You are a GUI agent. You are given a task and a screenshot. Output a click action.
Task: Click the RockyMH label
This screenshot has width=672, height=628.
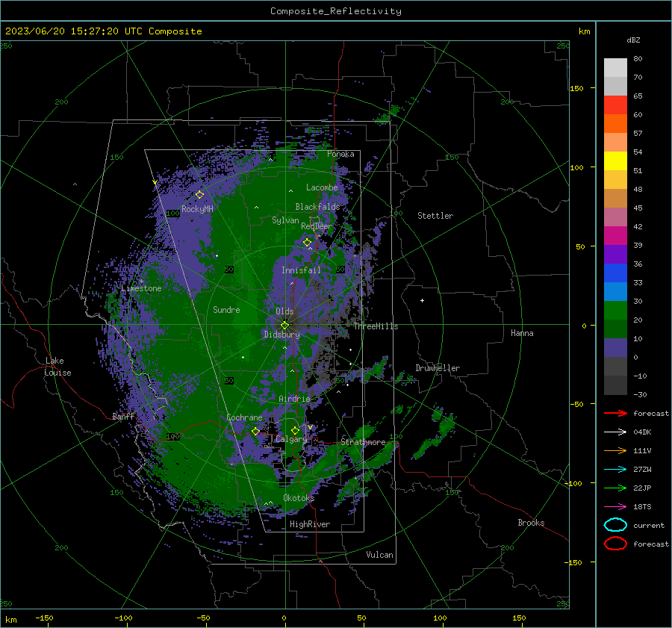point(197,209)
